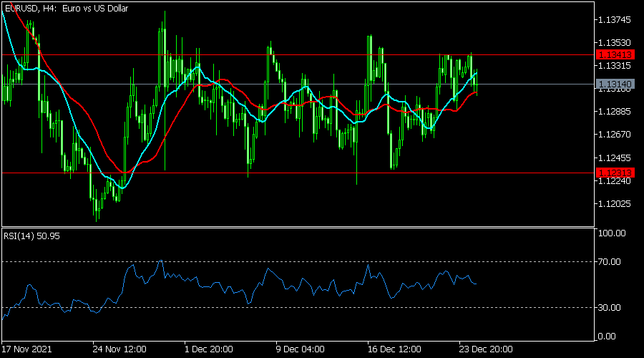This screenshot has width=644, height=358.
Task: Click the gray 1.13140 current price label
Action: tap(614, 84)
